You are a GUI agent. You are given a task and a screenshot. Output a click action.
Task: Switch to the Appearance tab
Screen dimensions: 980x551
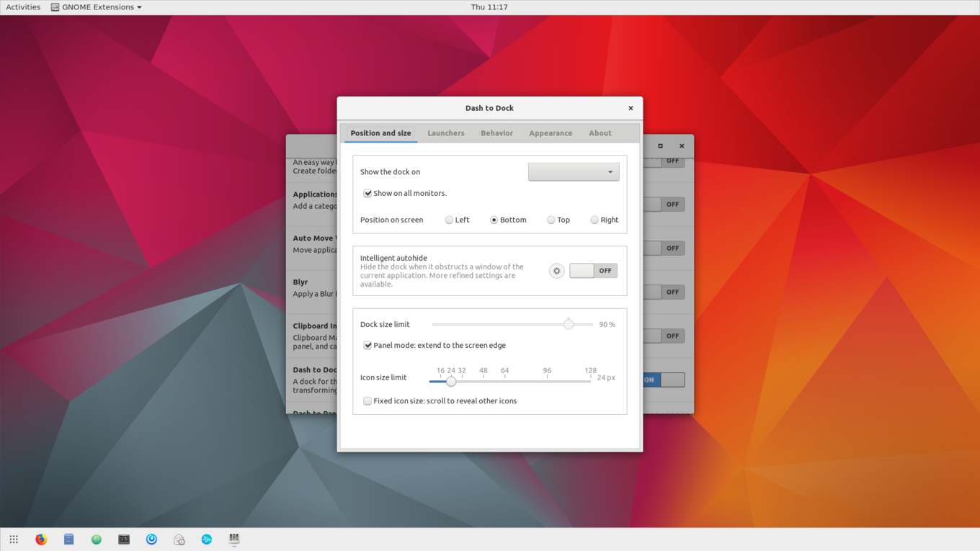(x=551, y=133)
